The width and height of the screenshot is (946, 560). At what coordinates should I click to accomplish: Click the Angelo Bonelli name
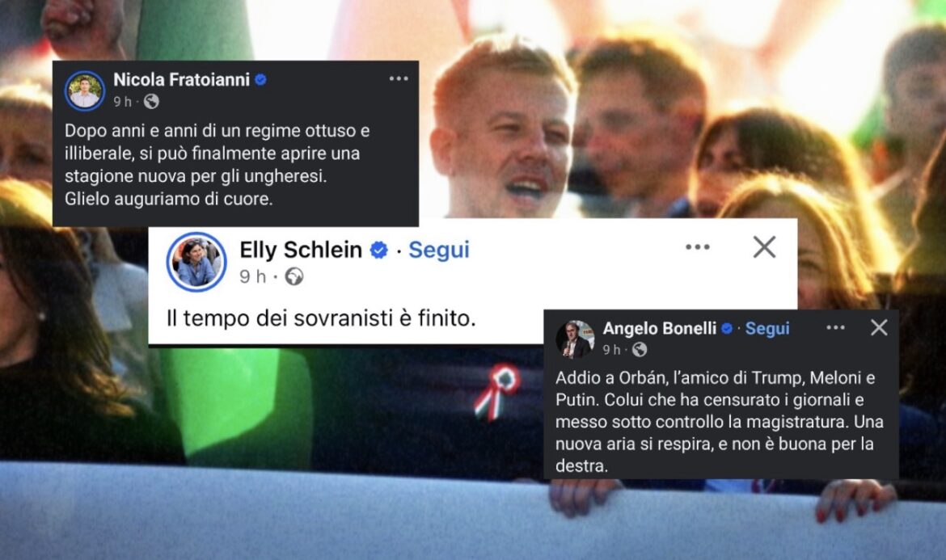660,329
